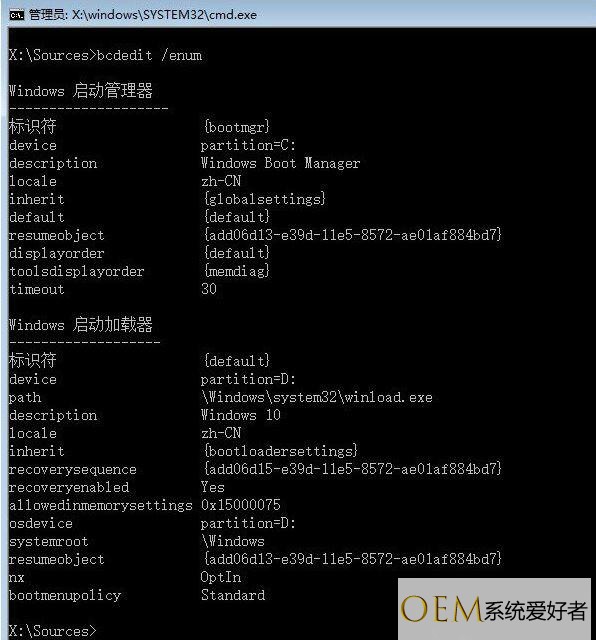Click the {memdiag} toolsdisplayorder value
Screen dimensions: 596x640
(x=236, y=271)
